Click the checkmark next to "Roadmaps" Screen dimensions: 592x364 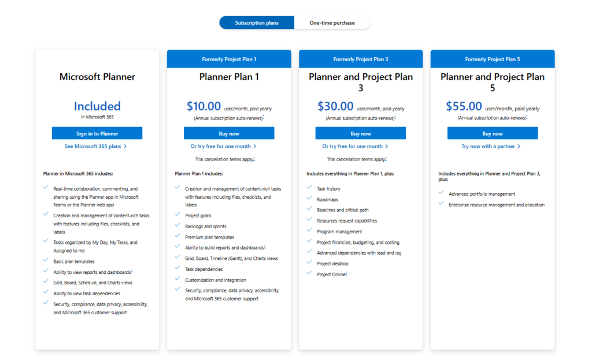pyautogui.click(x=309, y=197)
